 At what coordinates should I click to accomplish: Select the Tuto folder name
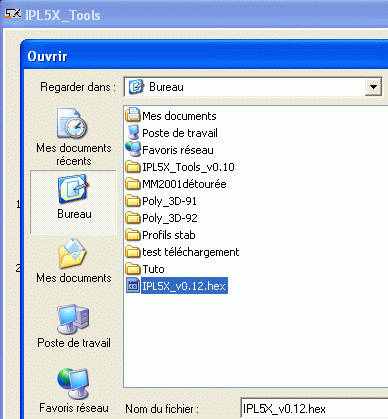pos(153,269)
